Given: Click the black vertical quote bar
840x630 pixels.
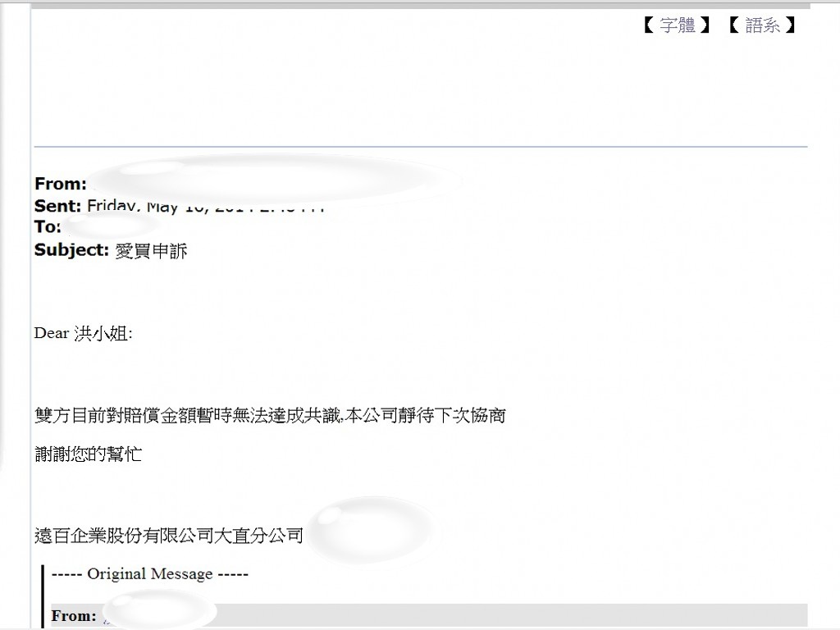Looking at the screenshot, I should (43, 596).
